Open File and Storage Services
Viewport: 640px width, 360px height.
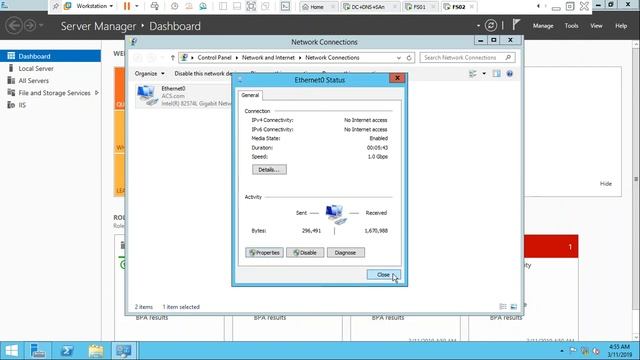(54, 93)
